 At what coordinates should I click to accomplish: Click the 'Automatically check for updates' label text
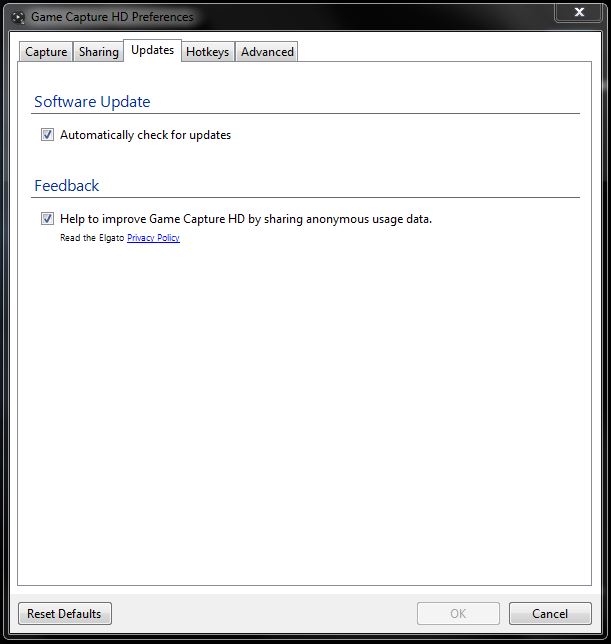tap(145, 135)
